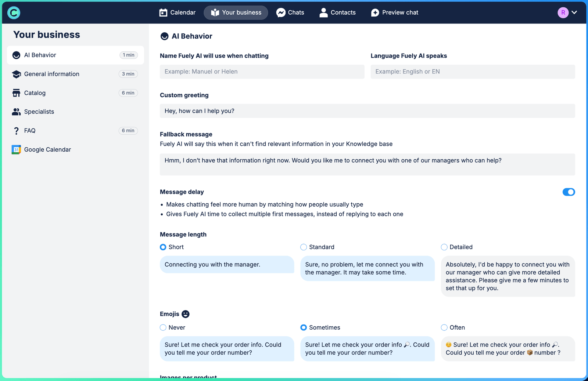
Task: Turn off the Message delay switch
Action: tap(569, 192)
